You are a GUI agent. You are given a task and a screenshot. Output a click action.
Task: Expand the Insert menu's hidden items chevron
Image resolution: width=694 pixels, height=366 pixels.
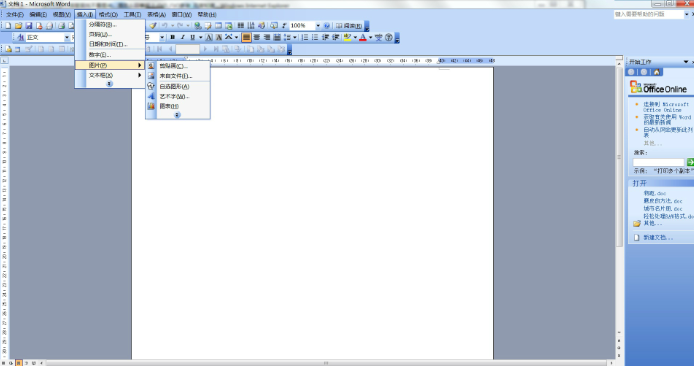tap(110, 84)
